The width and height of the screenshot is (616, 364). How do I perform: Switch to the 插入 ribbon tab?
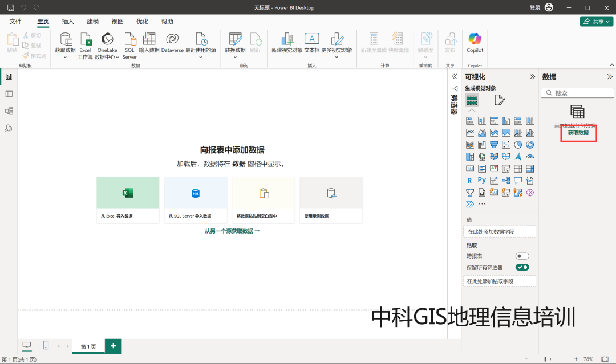pyautogui.click(x=68, y=22)
